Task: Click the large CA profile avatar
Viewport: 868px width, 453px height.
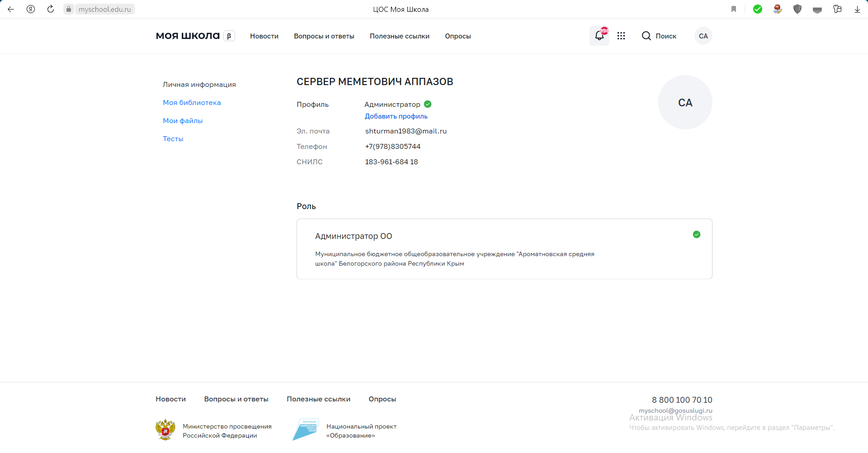Action: click(685, 102)
